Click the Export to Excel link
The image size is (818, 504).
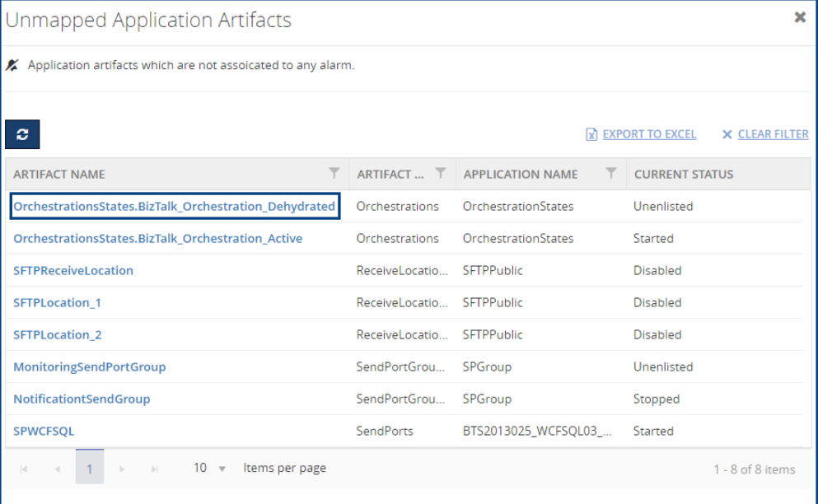[649, 134]
